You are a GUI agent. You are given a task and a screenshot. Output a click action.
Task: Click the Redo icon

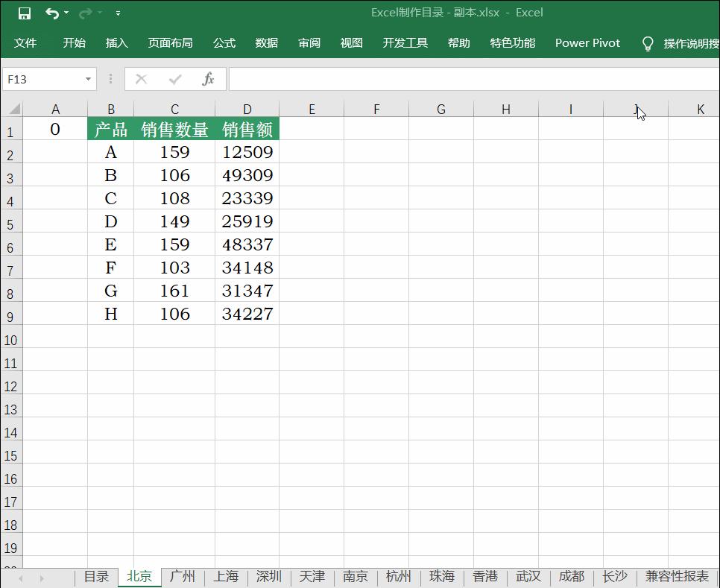(85, 12)
